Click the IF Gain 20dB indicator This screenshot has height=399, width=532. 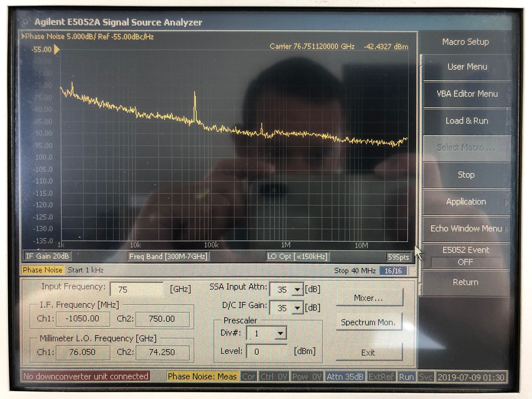tap(47, 256)
